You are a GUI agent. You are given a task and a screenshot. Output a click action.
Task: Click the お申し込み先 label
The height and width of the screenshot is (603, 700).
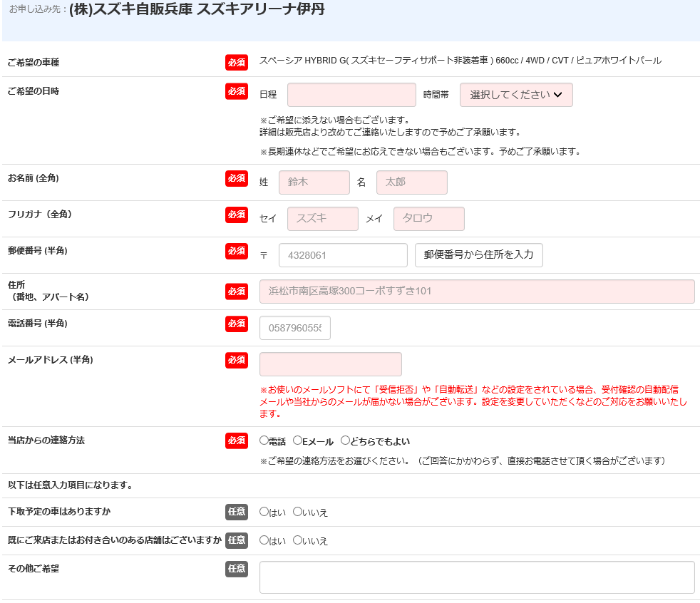pos(38,9)
